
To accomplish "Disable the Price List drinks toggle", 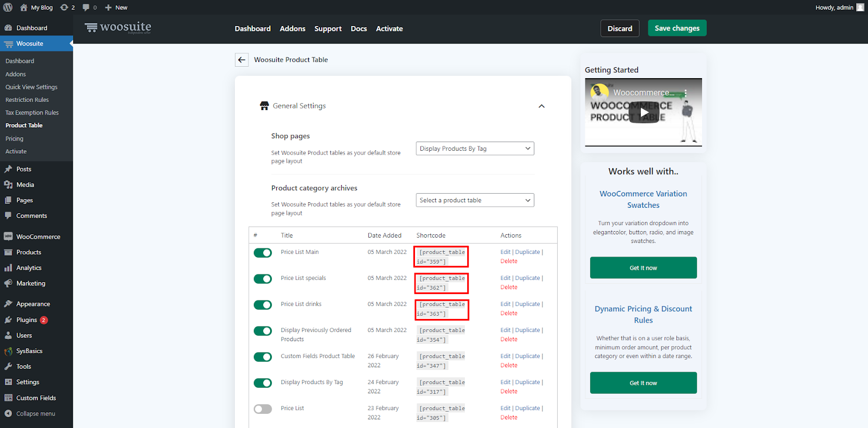I will click(x=263, y=305).
